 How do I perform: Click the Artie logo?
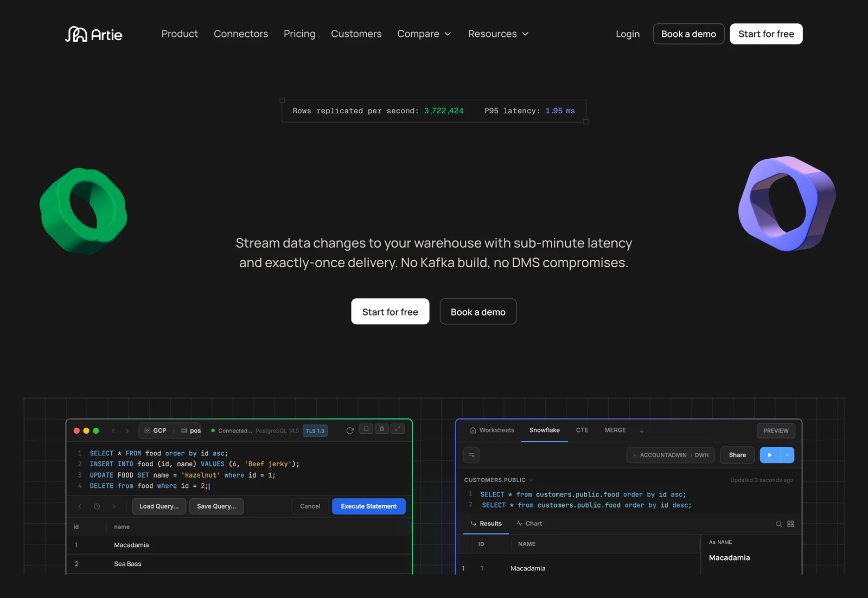point(94,34)
